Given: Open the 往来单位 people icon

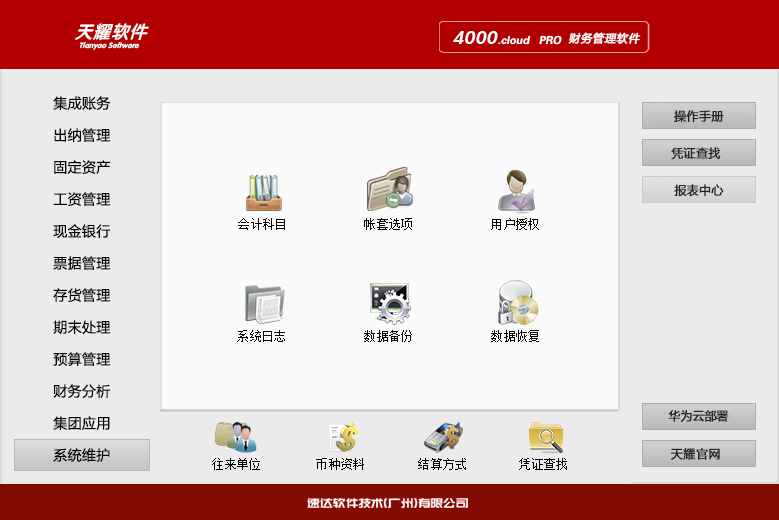Looking at the screenshot, I should [235, 437].
